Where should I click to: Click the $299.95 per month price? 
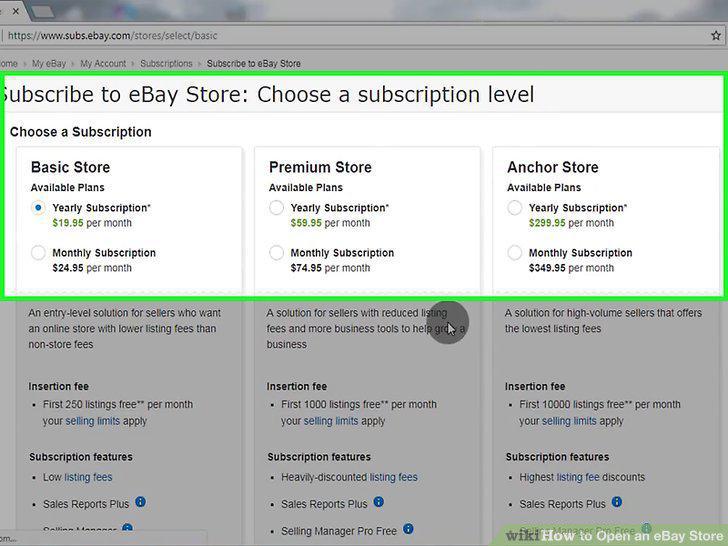point(571,223)
